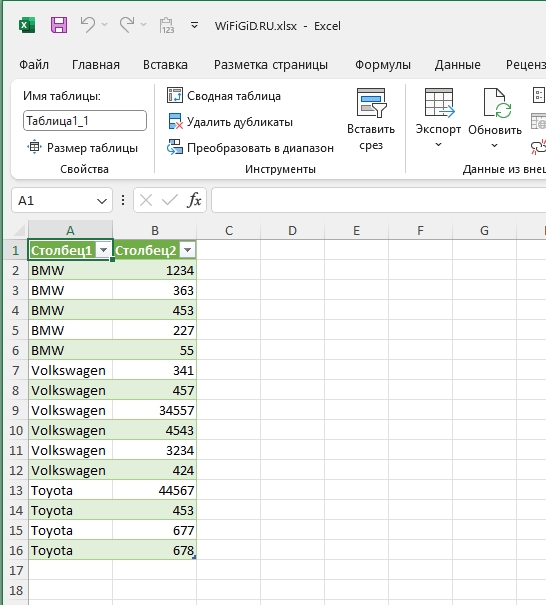Click Вставить срез slicer button
Image resolution: width=546 pixels, height=605 pixels.
click(x=371, y=120)
